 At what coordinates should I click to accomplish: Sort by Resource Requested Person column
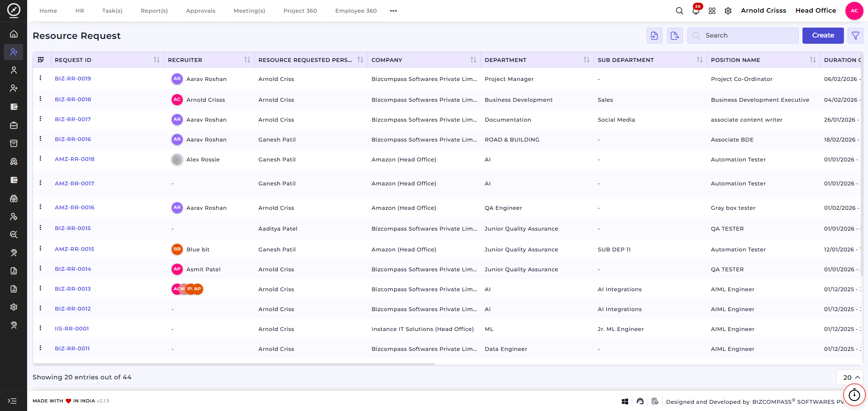tap(360, 60)
